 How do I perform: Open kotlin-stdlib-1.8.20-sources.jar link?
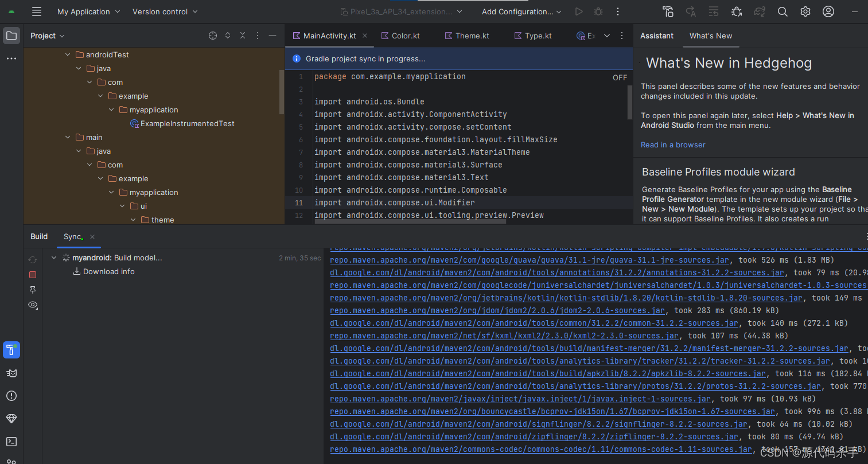(x=566, y=298)
